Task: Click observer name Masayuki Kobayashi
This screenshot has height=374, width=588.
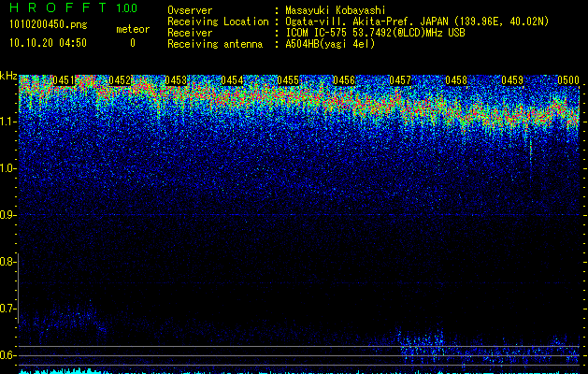Action: [336, 10]
